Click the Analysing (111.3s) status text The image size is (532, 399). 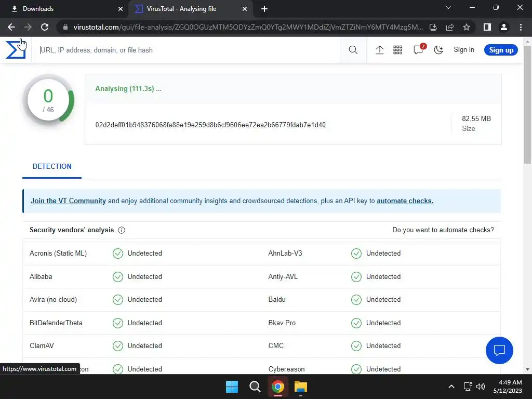coord(128,88)
